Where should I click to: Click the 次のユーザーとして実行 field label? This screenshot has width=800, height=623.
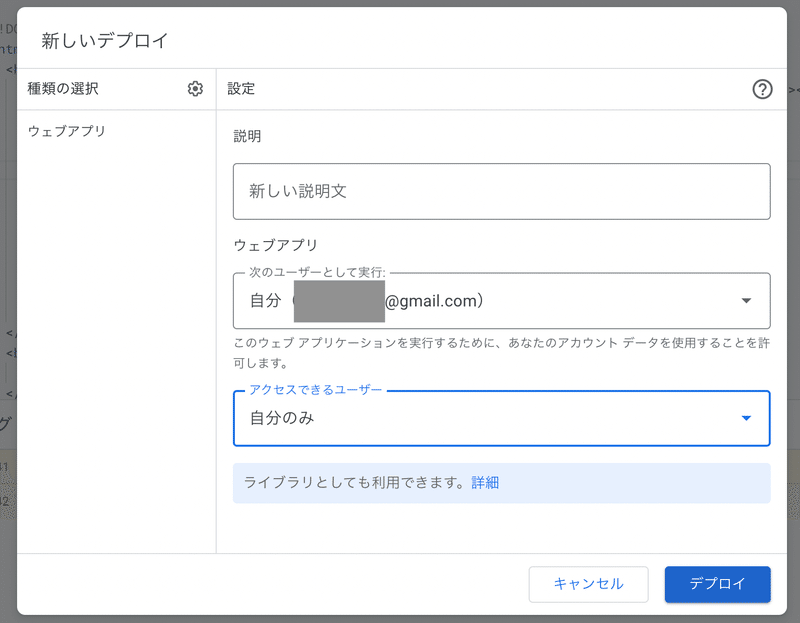317,272
